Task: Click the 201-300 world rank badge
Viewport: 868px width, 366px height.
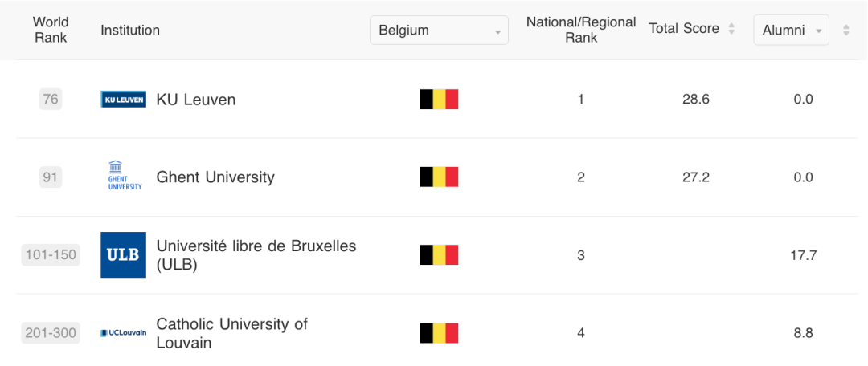Action: pos(51,333)
